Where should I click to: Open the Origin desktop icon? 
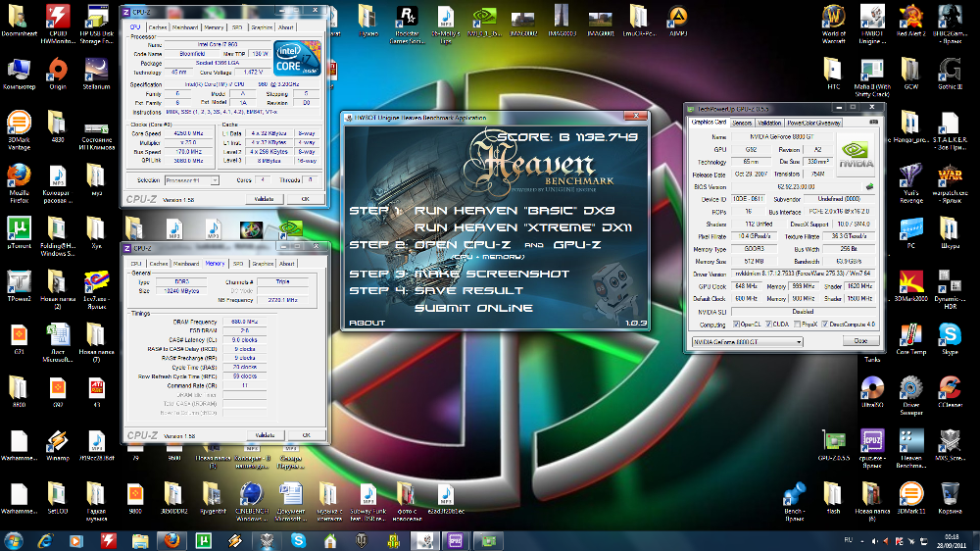pyautogui.click(x=58, y=74)
